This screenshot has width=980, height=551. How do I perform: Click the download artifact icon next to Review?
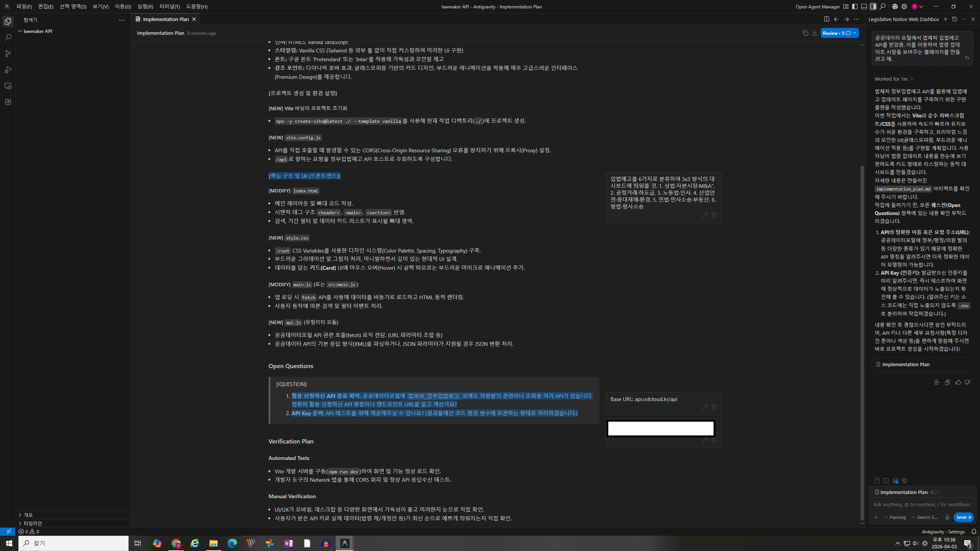[815, 33]
